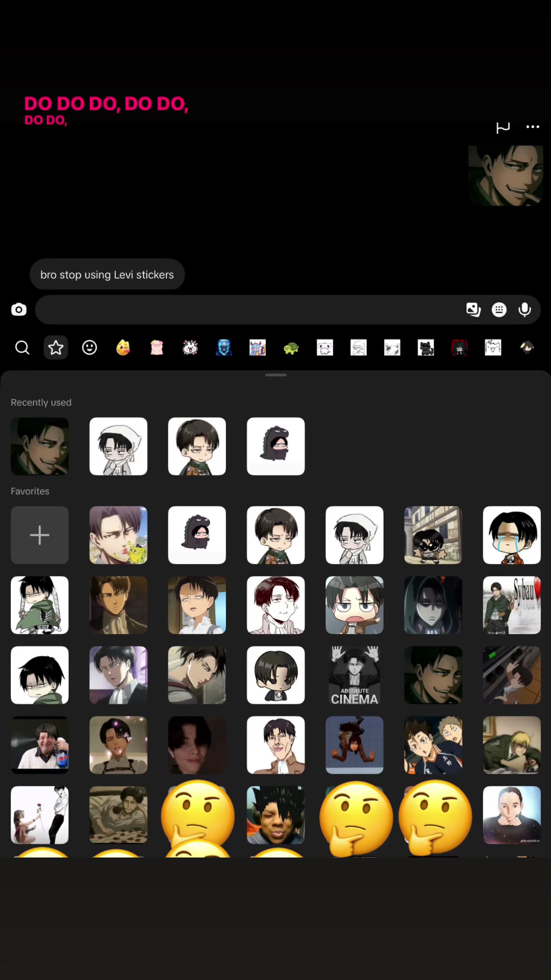This screenshot has height=980, width=551.
Task: Choose the crying chibi Levi sticker
Action: coord(512,535)
